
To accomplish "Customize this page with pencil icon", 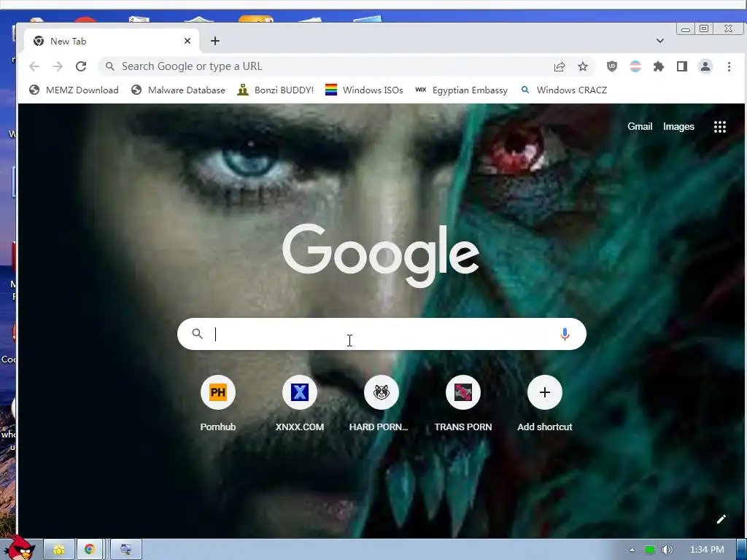I will 721,519.
